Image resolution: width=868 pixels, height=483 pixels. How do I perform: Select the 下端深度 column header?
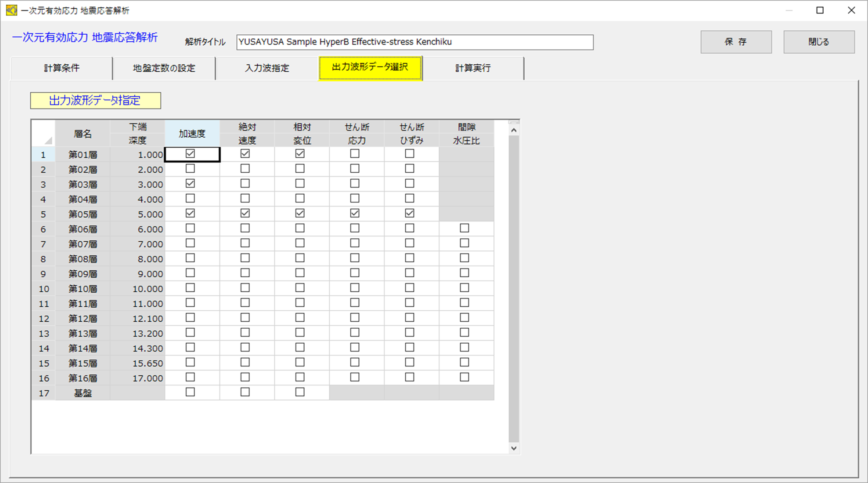[x=137, y=134]
